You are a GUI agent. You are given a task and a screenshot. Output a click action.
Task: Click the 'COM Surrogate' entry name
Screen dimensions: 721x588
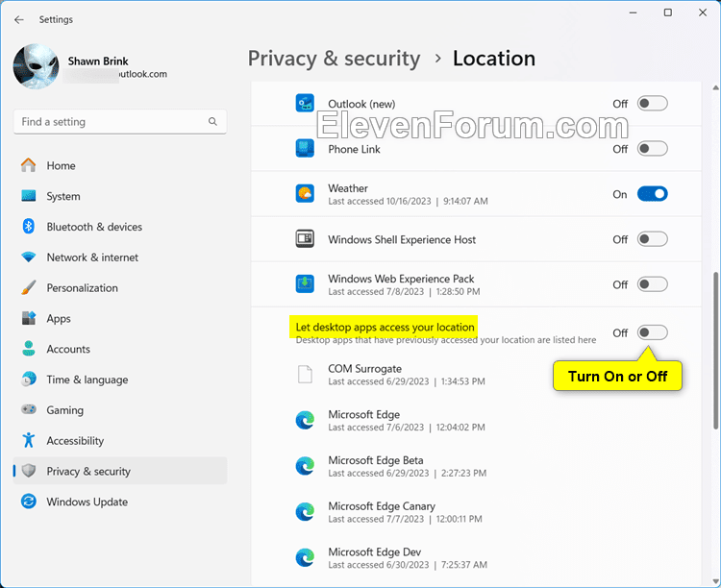pos(364,369)
